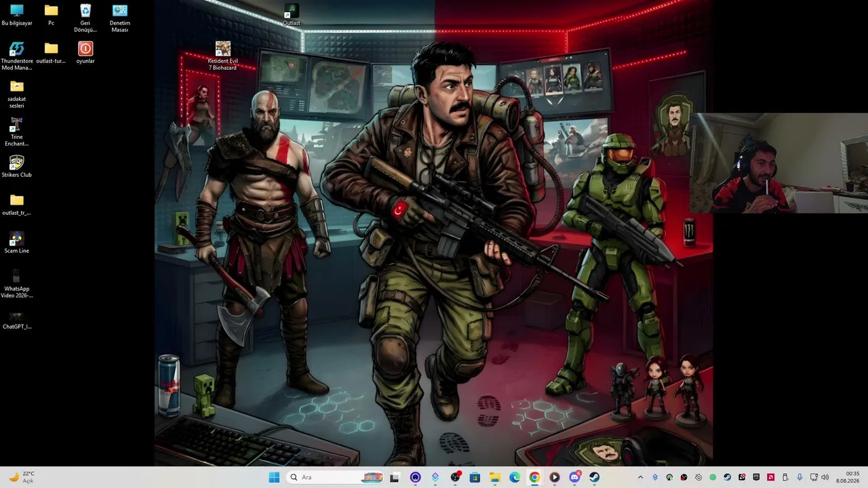Open OBS Studio from the taskbar
The width and height of the screenshot is (868, 488).
click(x=455, y=477)
